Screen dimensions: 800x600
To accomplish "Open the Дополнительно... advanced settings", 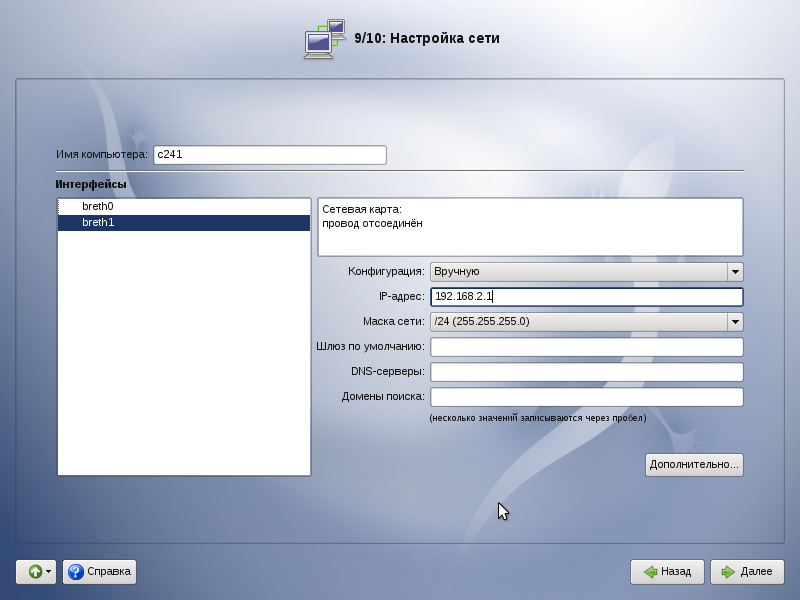I will pos(694,464).
